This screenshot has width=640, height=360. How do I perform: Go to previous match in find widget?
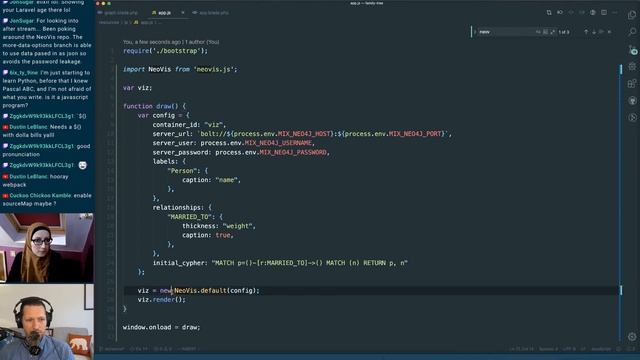point(586,32)
